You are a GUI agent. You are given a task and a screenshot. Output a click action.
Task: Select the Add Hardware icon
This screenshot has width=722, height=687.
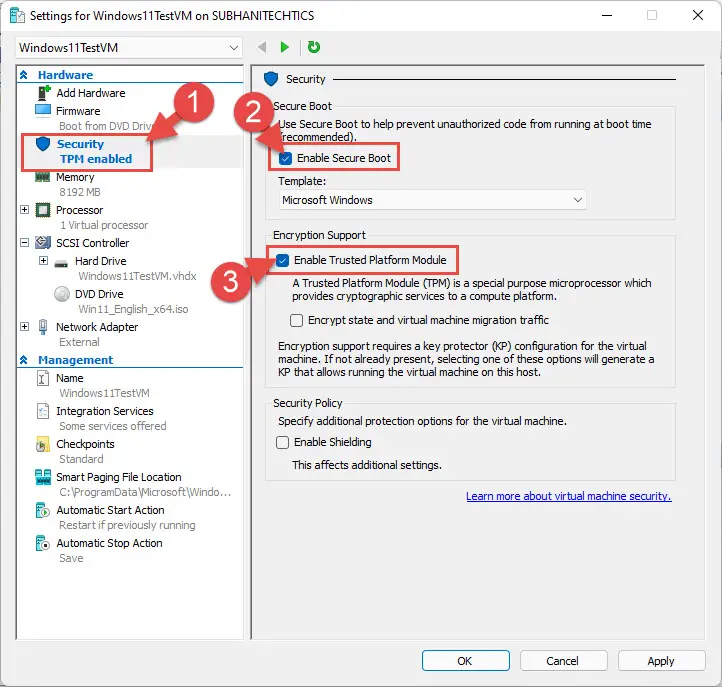pyautogui.click(x=43, y=93)
